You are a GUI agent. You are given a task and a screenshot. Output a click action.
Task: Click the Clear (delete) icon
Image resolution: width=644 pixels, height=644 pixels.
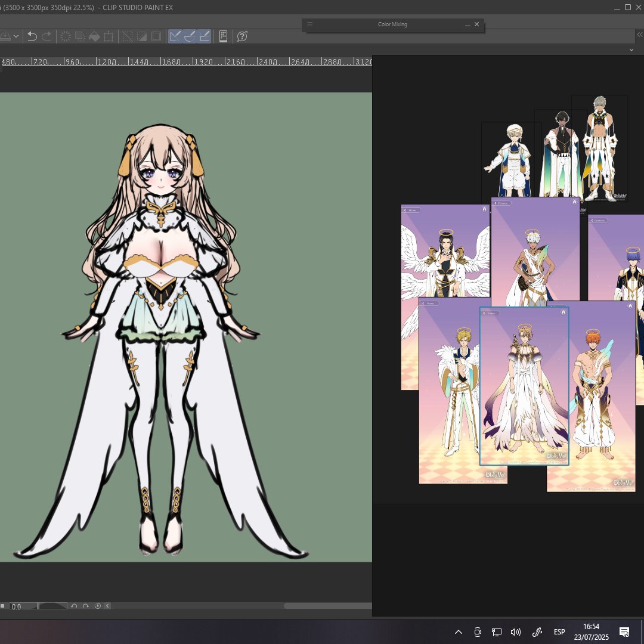tap(65, 36)
